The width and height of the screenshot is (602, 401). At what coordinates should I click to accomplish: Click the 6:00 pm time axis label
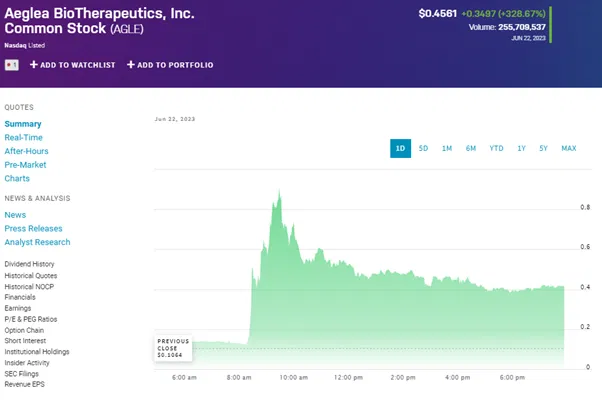512,378
